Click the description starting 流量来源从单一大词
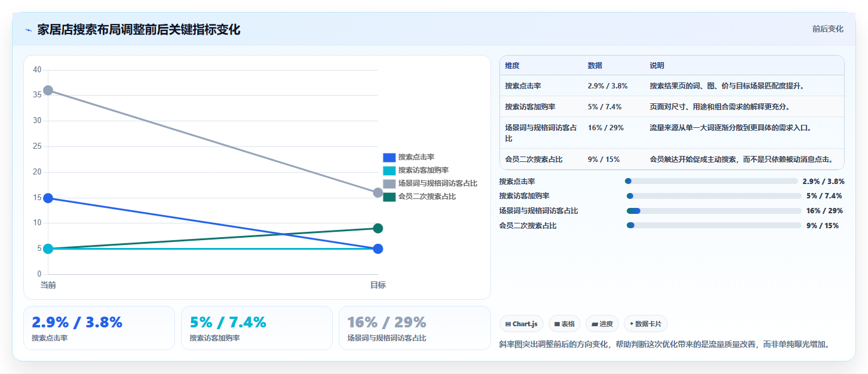 [731, 128]
